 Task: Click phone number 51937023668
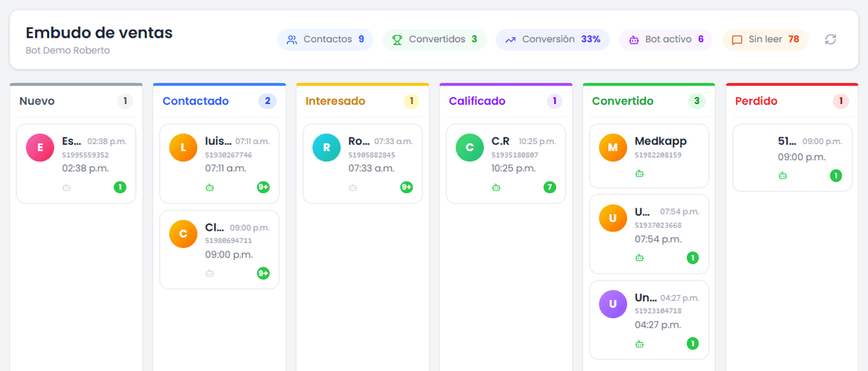tap(658, 225)
